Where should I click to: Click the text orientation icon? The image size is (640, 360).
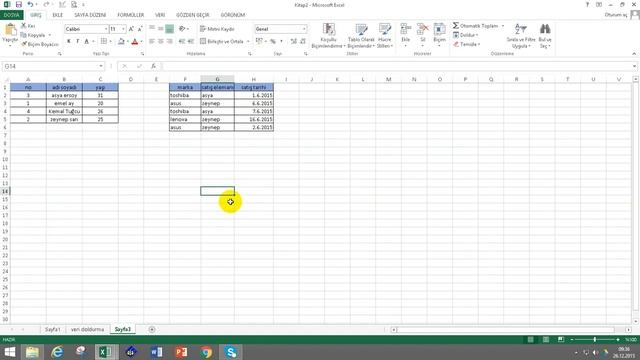pos(182,29)
